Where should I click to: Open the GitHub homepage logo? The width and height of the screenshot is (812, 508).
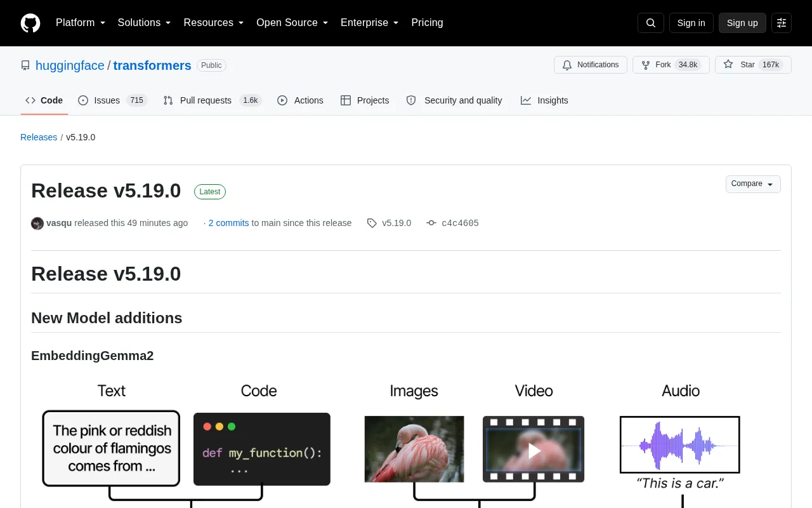[30, 23]
